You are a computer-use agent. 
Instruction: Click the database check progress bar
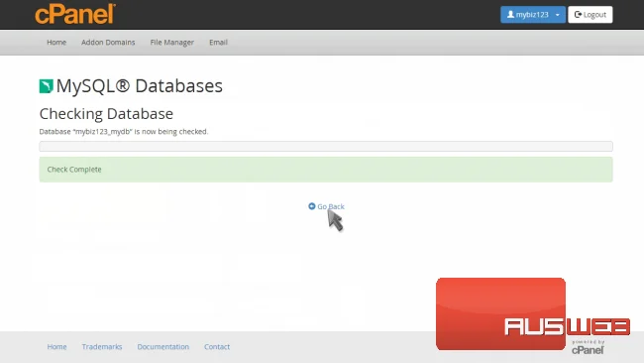tap(326, 147)
